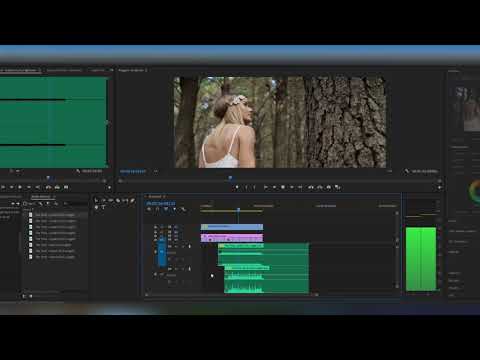
Task: Mark In in the Program monitor
Action: pos(246,187)
